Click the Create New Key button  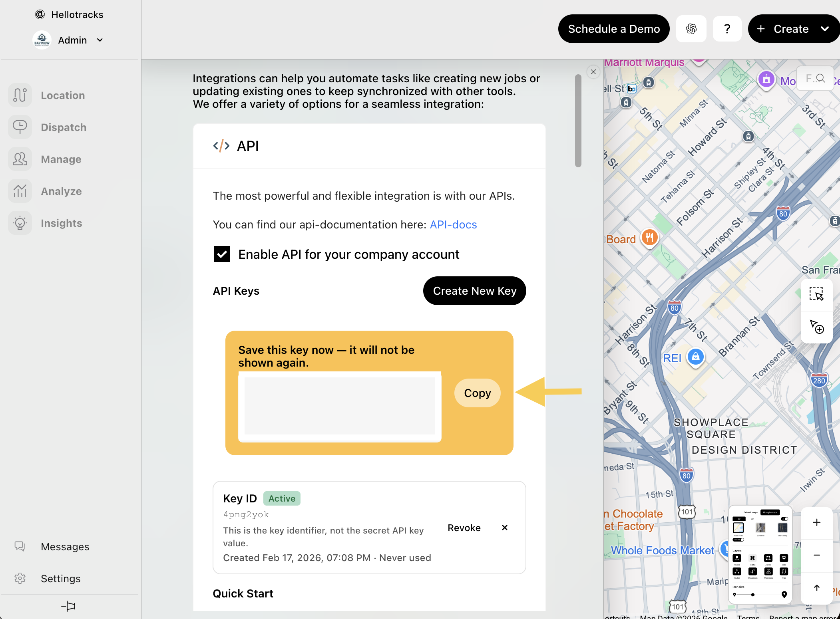[474, 291]
